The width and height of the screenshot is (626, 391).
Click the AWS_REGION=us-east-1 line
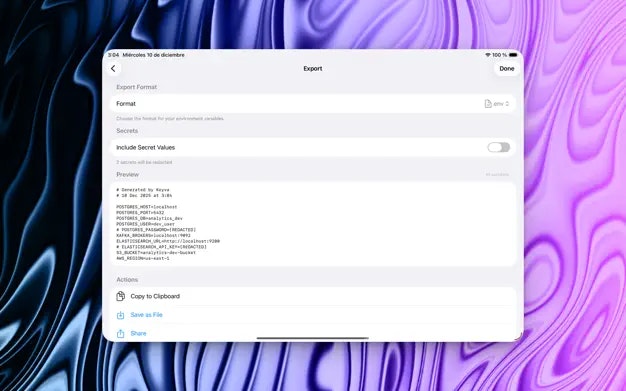[143, 258]
